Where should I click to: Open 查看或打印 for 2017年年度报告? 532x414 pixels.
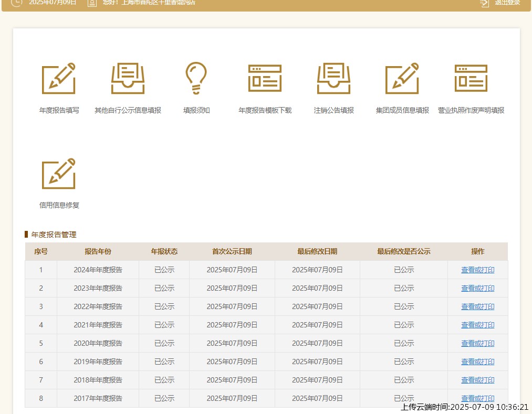(478, 398)
